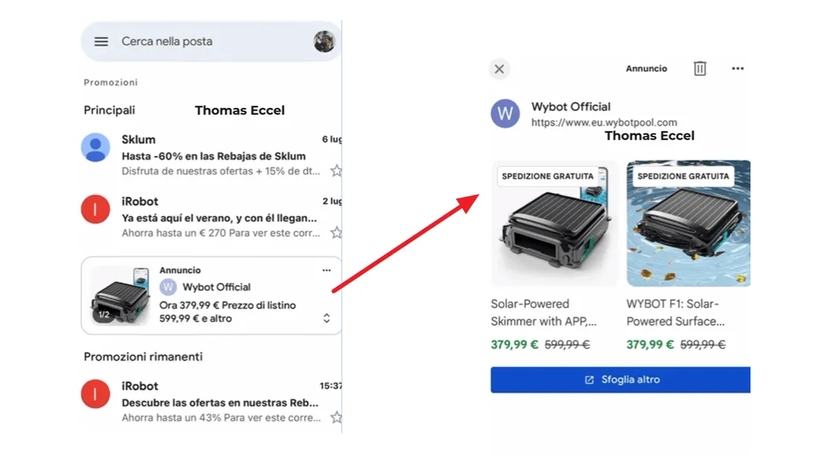
Task: Click the Annuncio label in ad header
Action: (646, 68)
